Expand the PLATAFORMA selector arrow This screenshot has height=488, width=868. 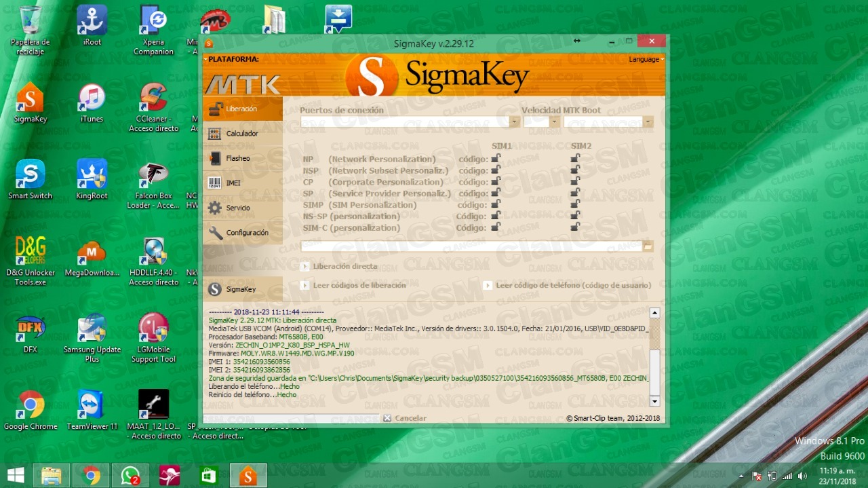(x=205, y=60)
